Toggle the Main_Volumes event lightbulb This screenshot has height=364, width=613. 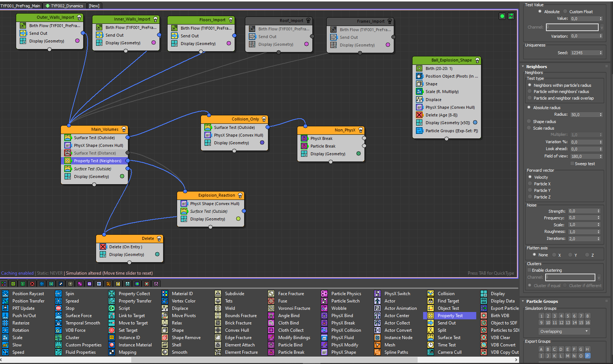(124, 129)
